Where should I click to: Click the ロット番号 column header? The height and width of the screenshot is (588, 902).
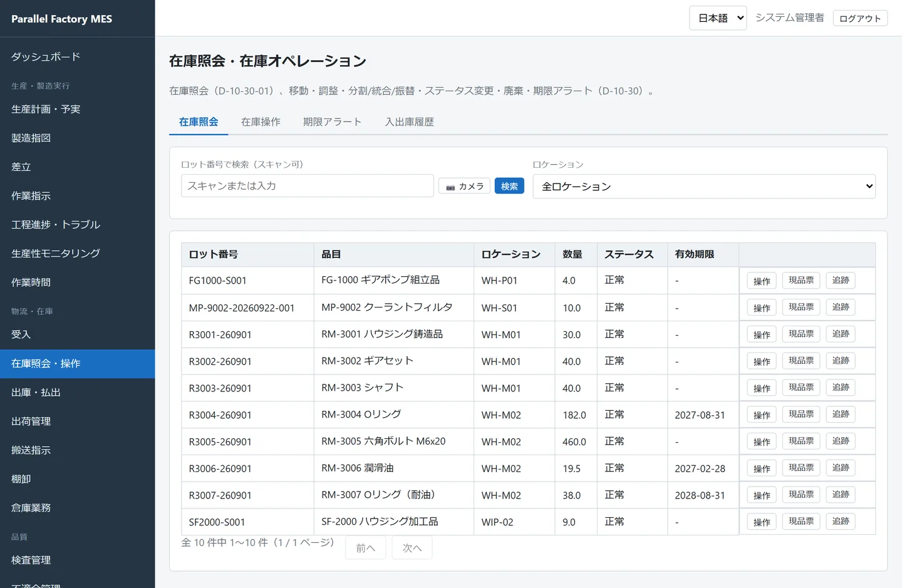point(247,255)
